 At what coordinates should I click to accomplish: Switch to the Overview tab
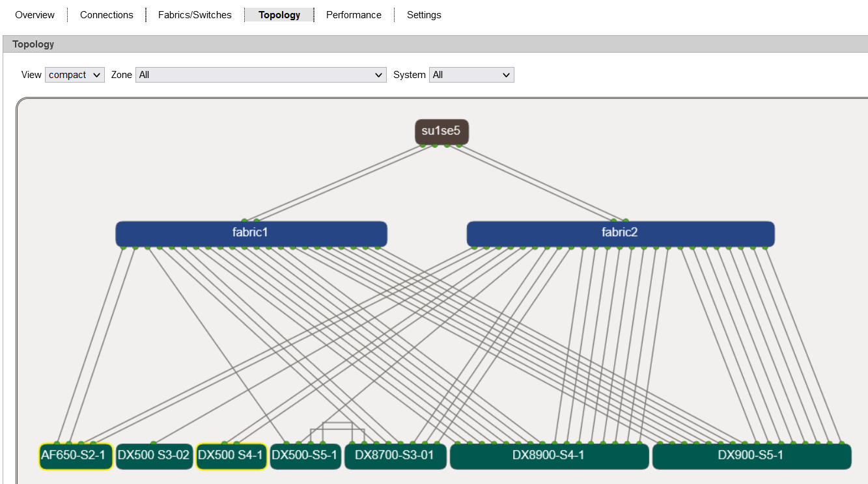35,15
